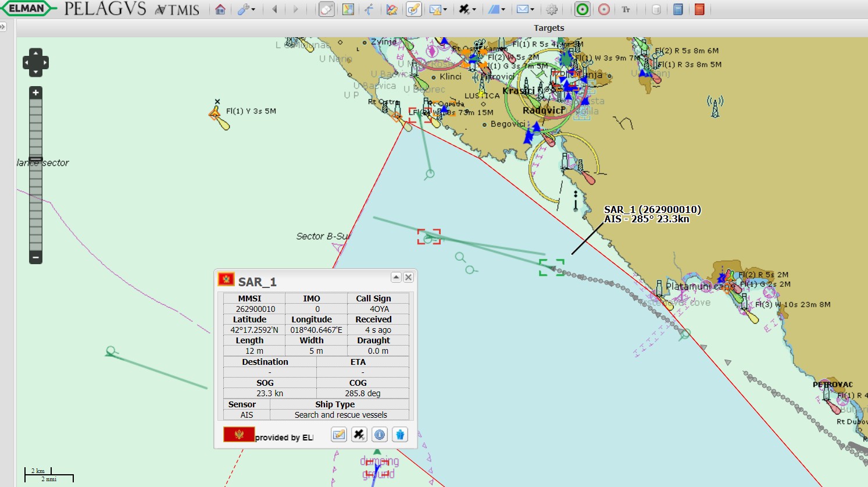The height and width of the screenshot is (487, 868).
Task: Track SAR_1 via satellite icon
Action: [x=359, y=435]
